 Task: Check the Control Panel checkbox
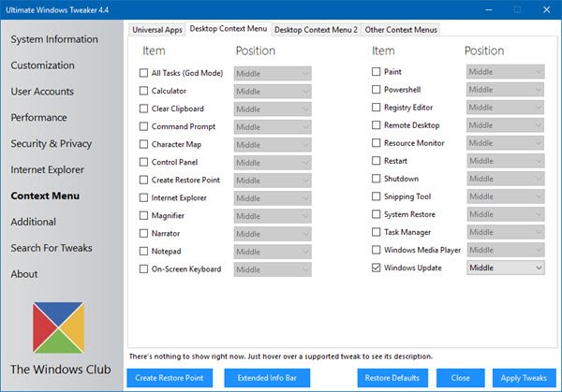pos(143,162)
